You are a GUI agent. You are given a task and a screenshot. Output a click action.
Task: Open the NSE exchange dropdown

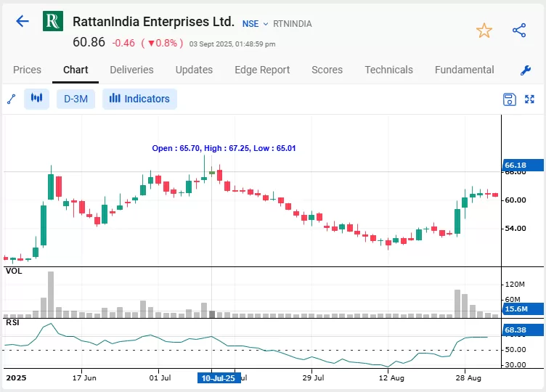tap(256, 24)
